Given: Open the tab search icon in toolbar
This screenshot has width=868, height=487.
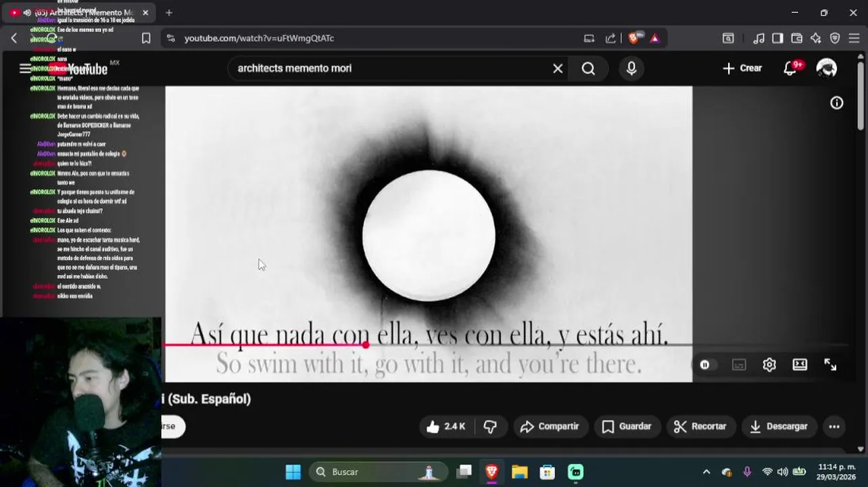Looking at the screenshot, I should pyautogui.click(x=728, y=39).
